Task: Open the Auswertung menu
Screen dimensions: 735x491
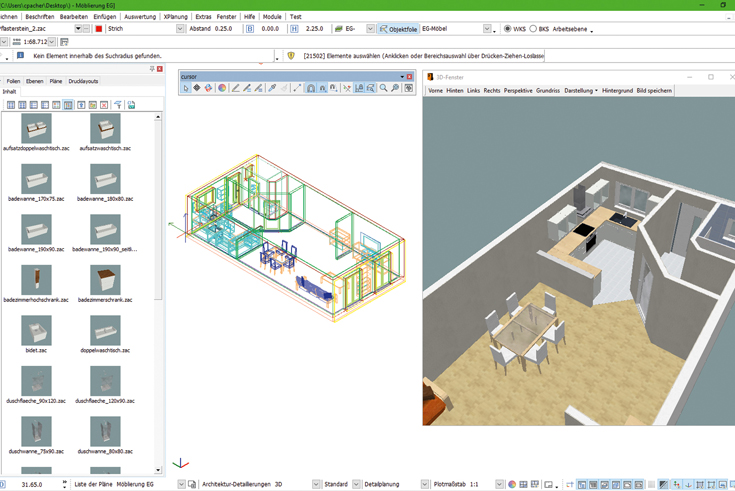Action: pyautogui.click(x=139, y=17)
